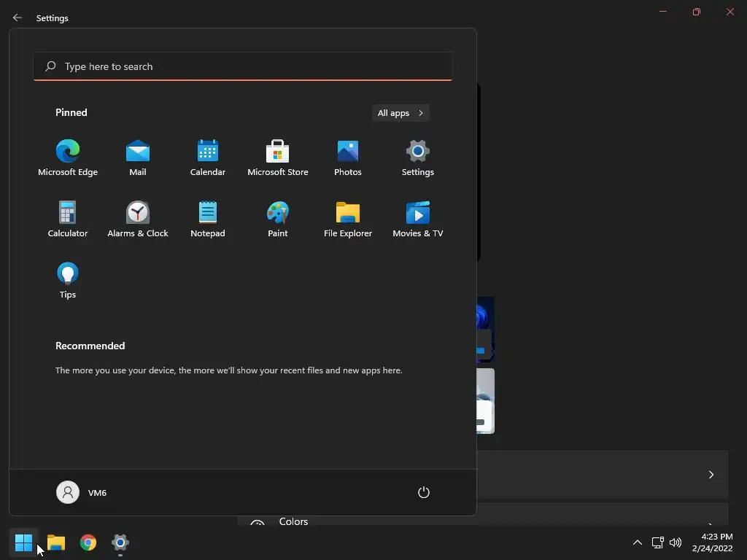Image resolution: width=747 pixels, height=560 pixels.
Task: Select the dark blue theme thumbnail in Settings
Action: click(485, 329)
